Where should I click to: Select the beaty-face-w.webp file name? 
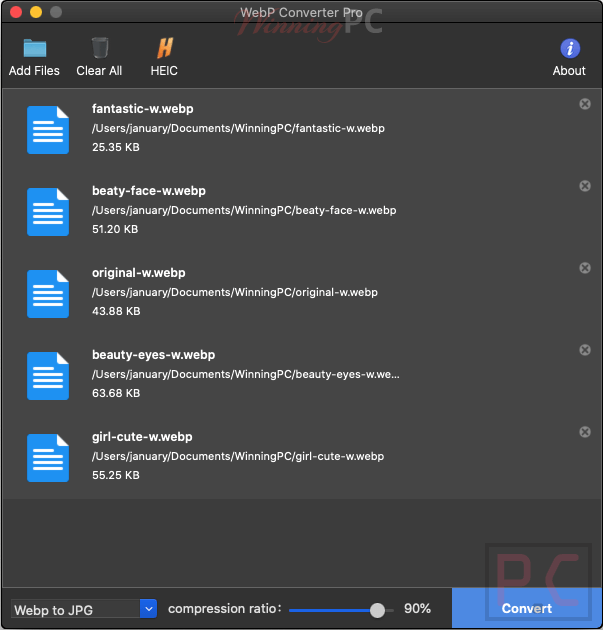pyautogui.click(x=149, y=191)
